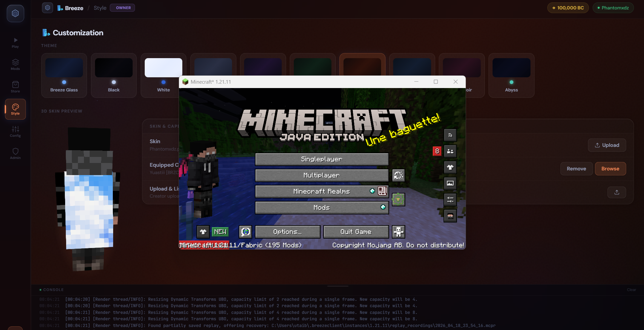Click the Play icon in the sidebar
Viewport: 644px width, 330px height.
15,42
